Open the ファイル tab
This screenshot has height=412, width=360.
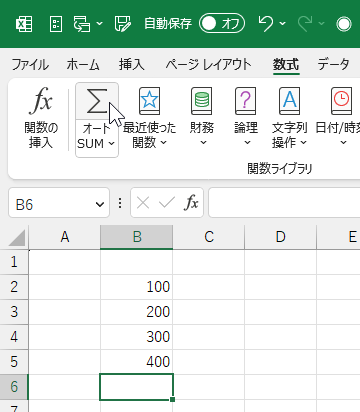tap(30, 64)
